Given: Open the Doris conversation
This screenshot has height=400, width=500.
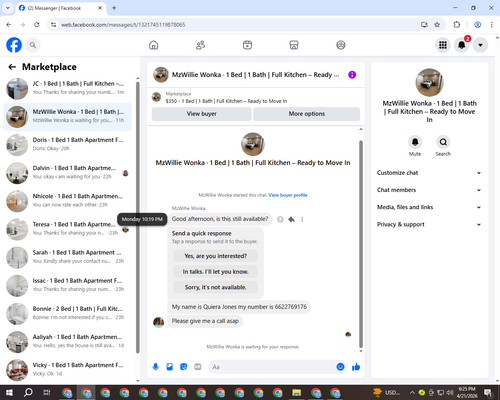Looking at the screenshot, I should tap(67, 145).
